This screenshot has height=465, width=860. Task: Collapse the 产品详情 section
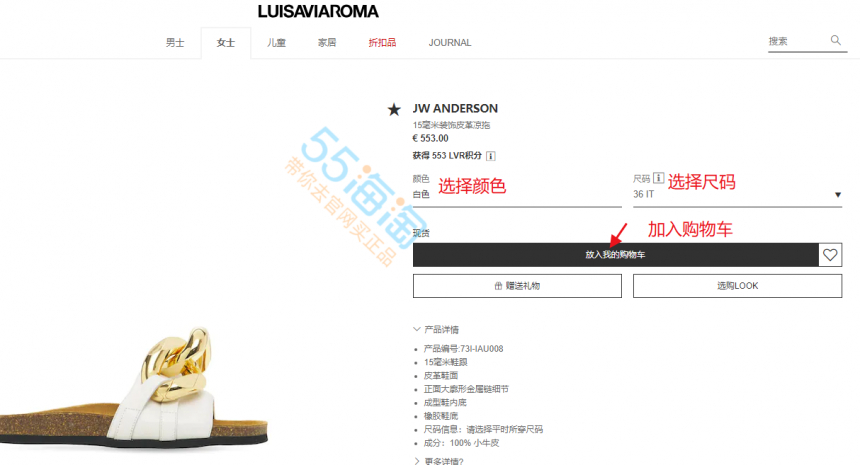(x=436, y=330)
